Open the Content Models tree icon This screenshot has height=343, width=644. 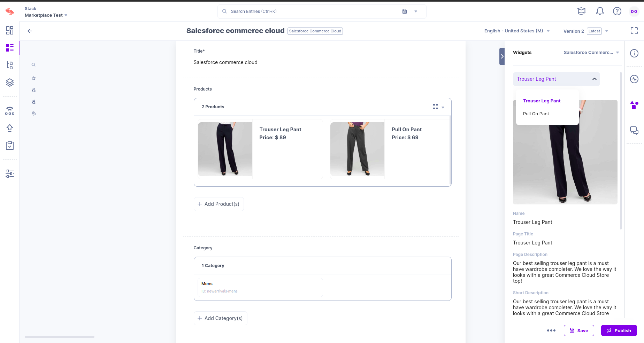10,65
